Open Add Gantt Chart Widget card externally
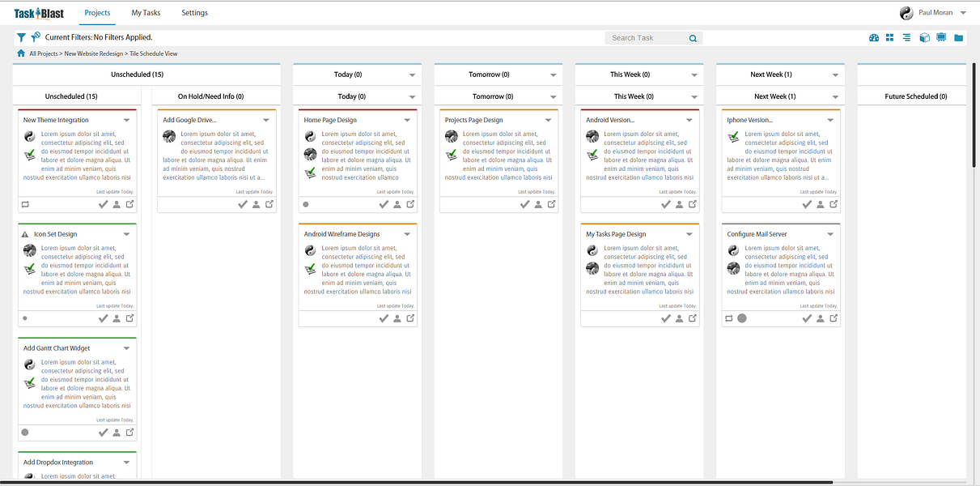This screenshot has height=486, width=980. click(129, 433)
